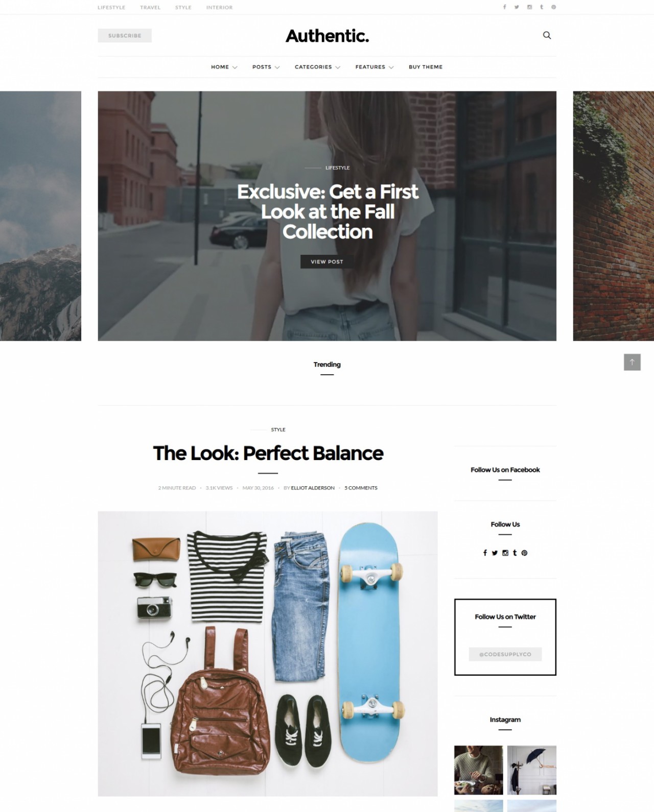The image size is (654, 812).
Task: Open Pinterest icon under Follow Us widget
Action: (524, 553)
